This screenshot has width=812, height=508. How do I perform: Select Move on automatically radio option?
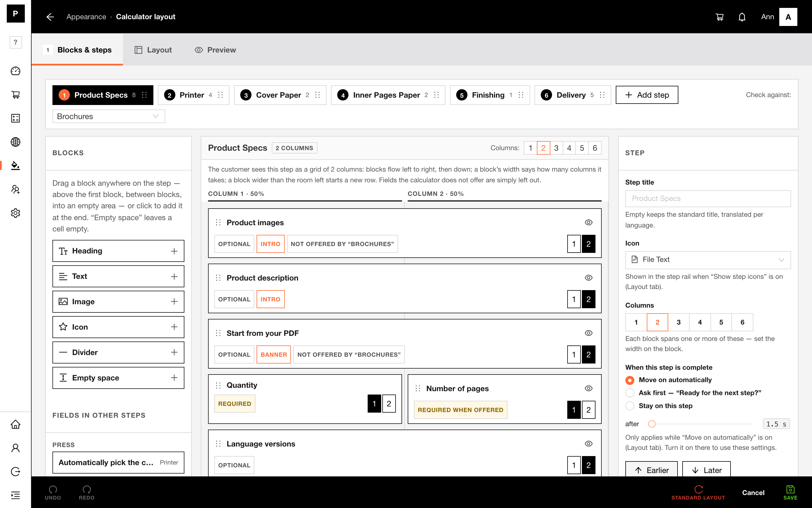[630, 380]
